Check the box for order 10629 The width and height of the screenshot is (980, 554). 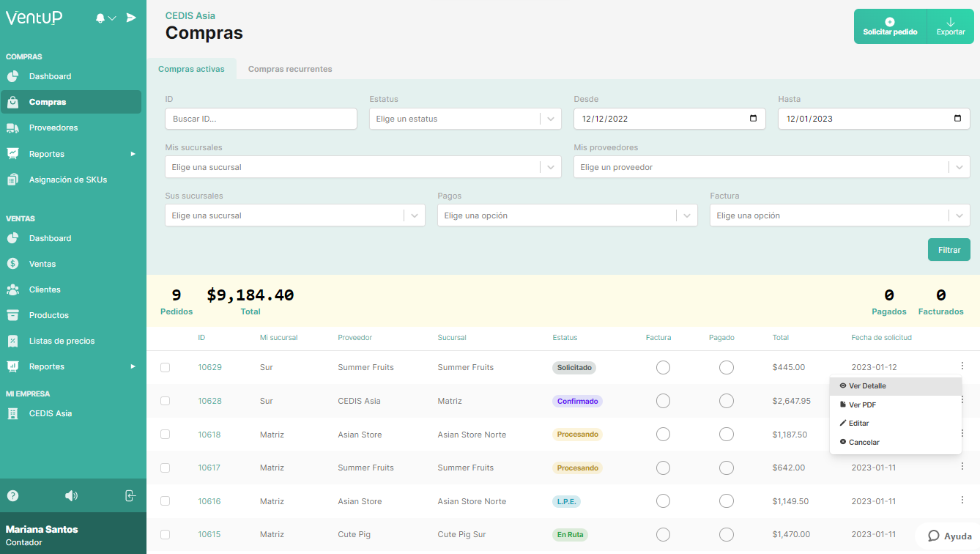pyautogui.click(x=165, y=367)
